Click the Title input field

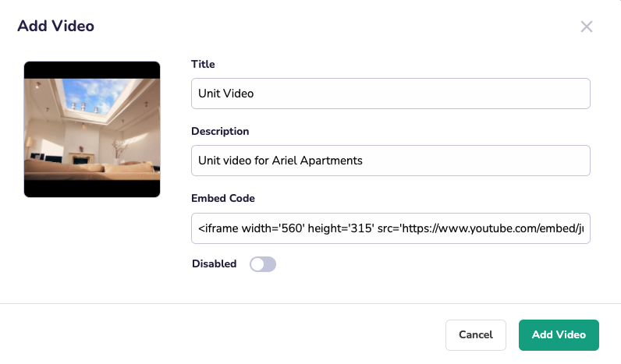tap(391, 94)
